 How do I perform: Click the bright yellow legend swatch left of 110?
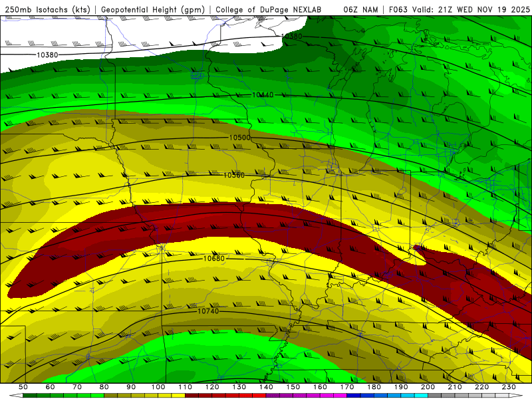click(178, 396)
